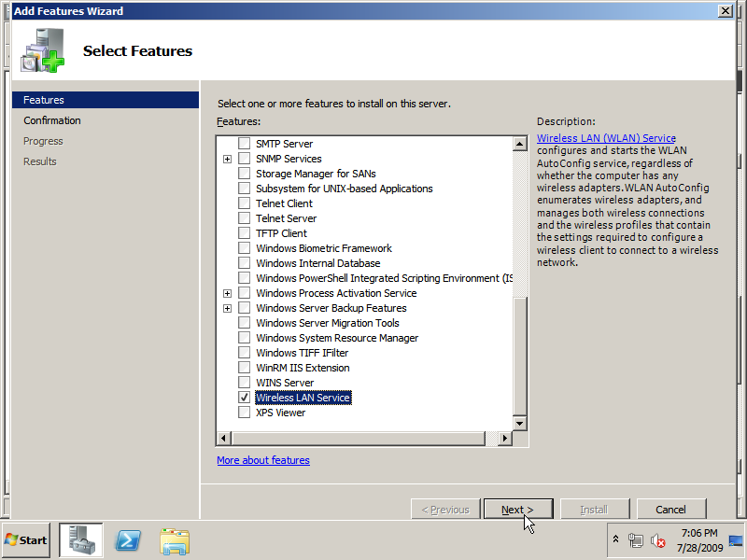Select the XPS Viewer row label
Image resolution: width=747 pixels, height=560 pixels.
click(x=281, y=413)
